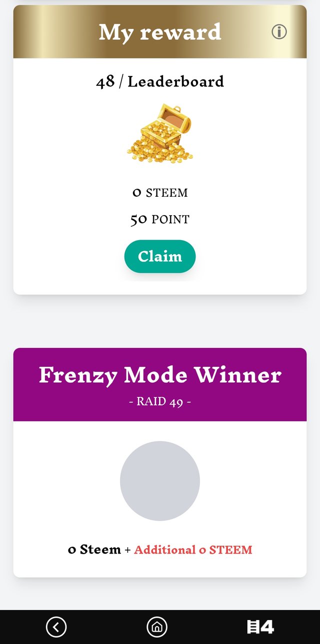
Task: Click the red Additional 0 STEEM text
Action: 193,550
